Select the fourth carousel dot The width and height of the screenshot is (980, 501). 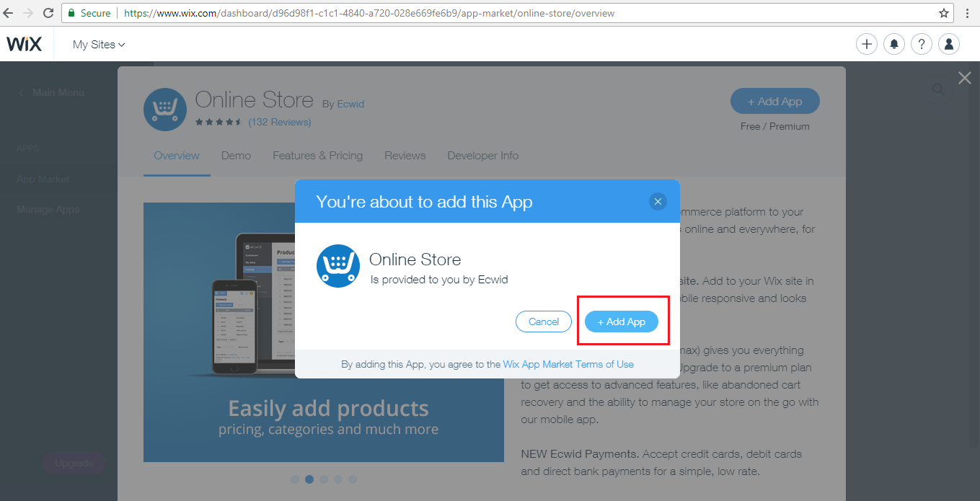[338, 479]
